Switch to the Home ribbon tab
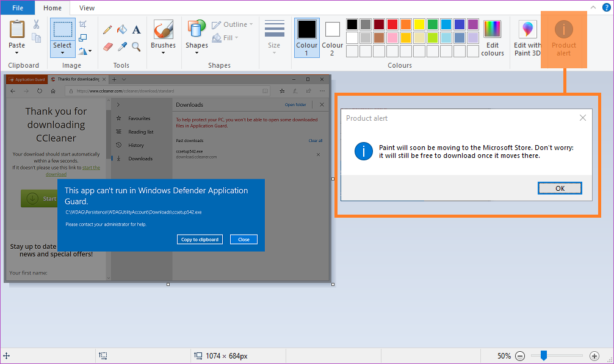This screenshot has height=364, width=614. 52,8
